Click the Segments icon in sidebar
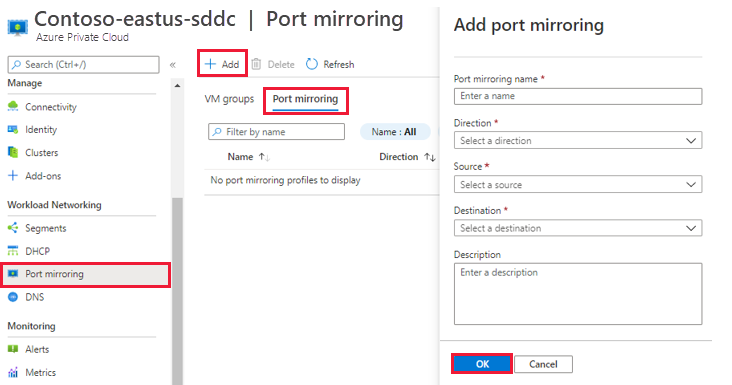732x385 pixels. [x=13, y=228]
